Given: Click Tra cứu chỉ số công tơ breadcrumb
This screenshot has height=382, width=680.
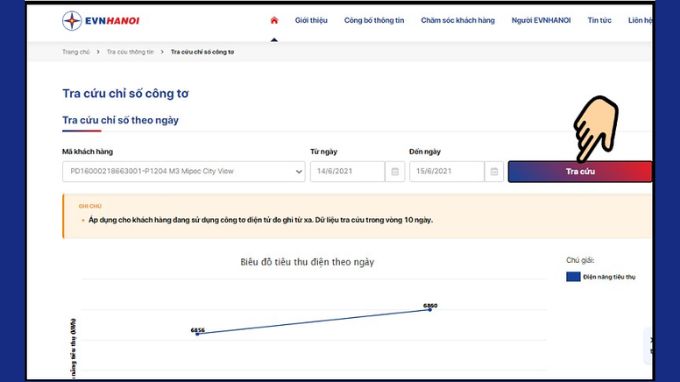Looking at the screenshot, I should (202, 52).
